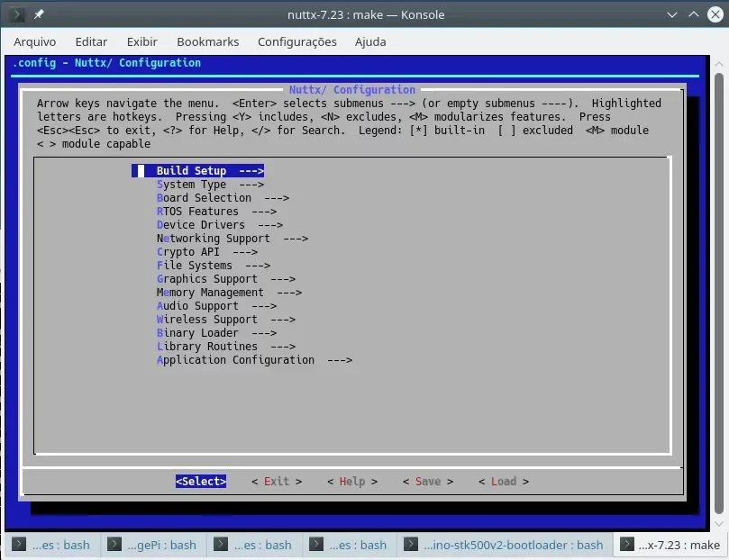Open the Application Configuration submenu
The image size is (729, 560).
pos(254,360)
